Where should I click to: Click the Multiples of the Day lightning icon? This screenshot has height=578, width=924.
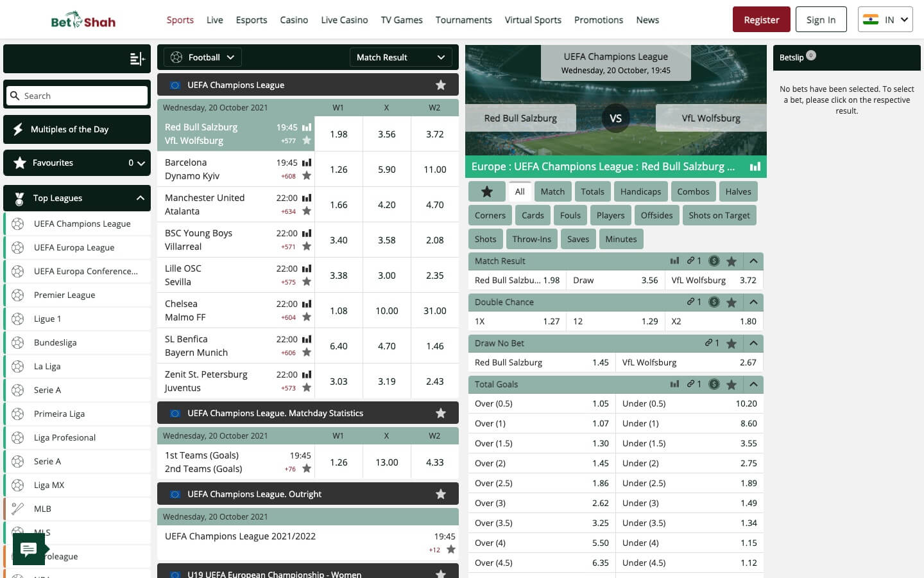19,129
